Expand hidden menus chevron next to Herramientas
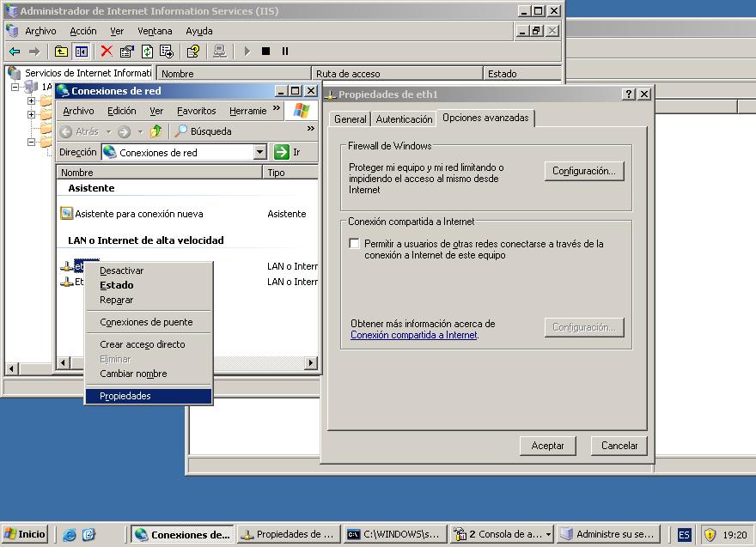The image size is (756, 547). point(277,109)
